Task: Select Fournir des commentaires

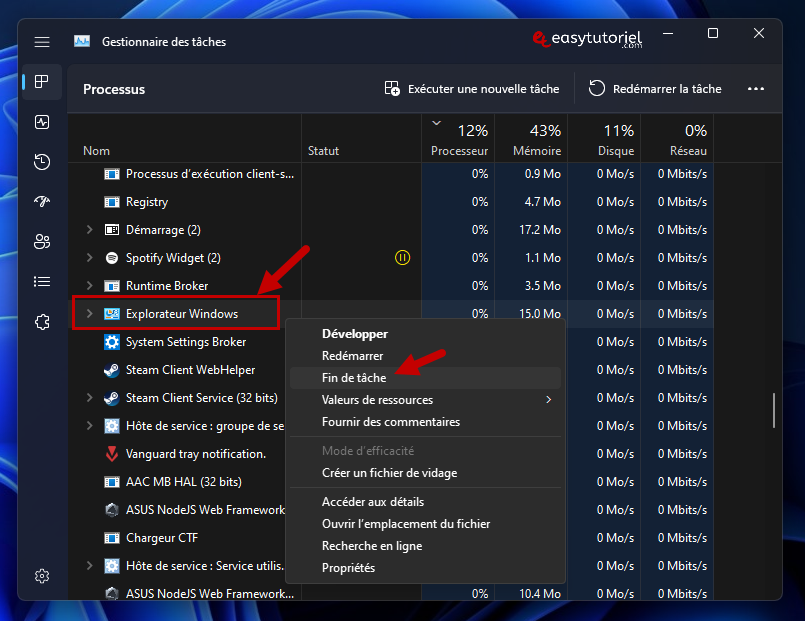Action: 425,422
